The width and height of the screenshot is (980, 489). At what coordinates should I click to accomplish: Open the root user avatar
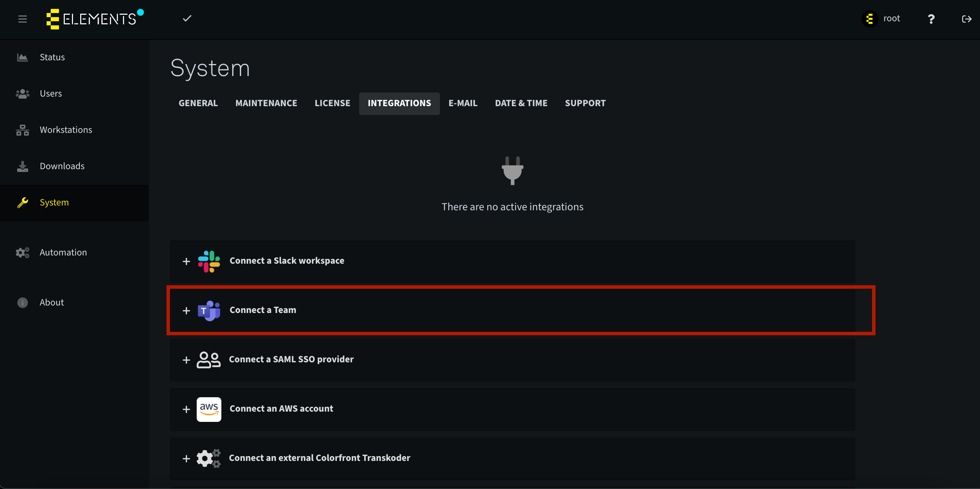coord(869,19)
